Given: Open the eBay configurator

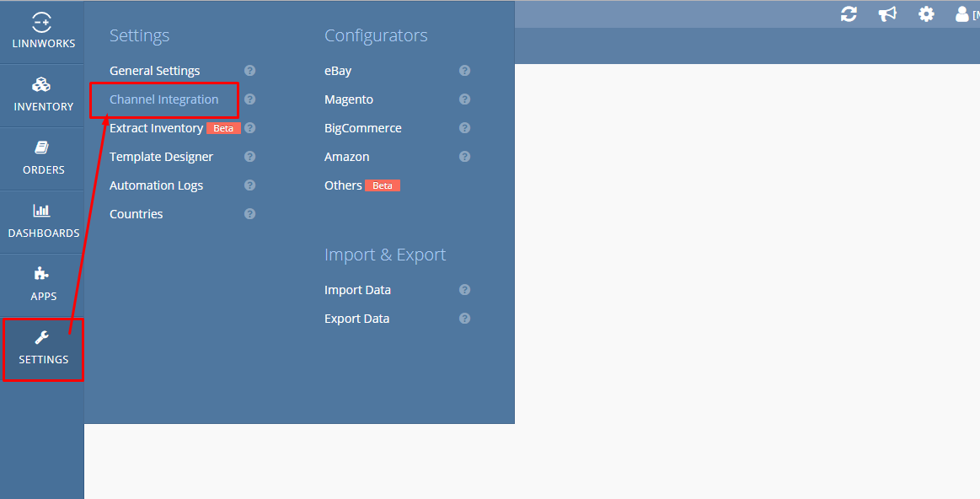Looking at the screenshot, I should click(x=338, y=71).
